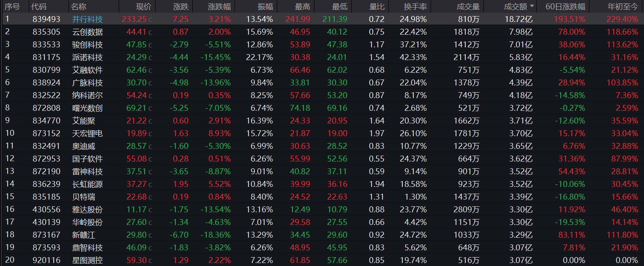This screenshot has height=266, width=644.
Task: Select stock name 雷神科技
Action: (x=87, y=171)
